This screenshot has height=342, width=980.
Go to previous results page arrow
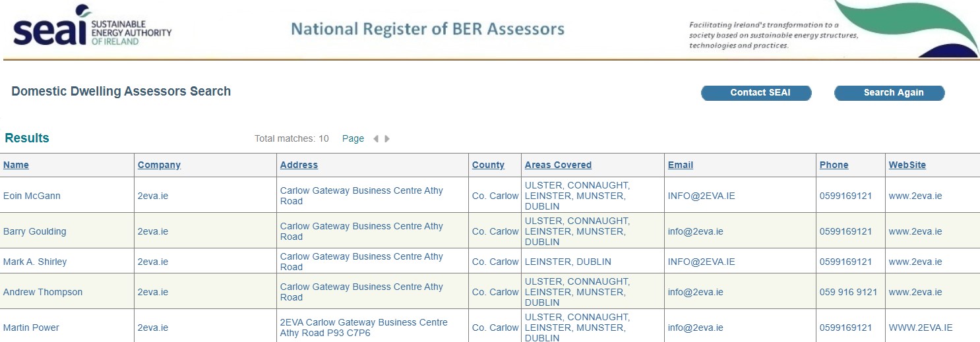375,138
